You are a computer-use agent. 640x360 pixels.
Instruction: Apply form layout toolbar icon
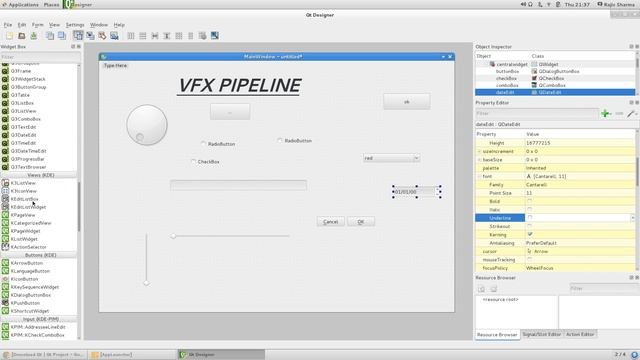pos(191,36)
